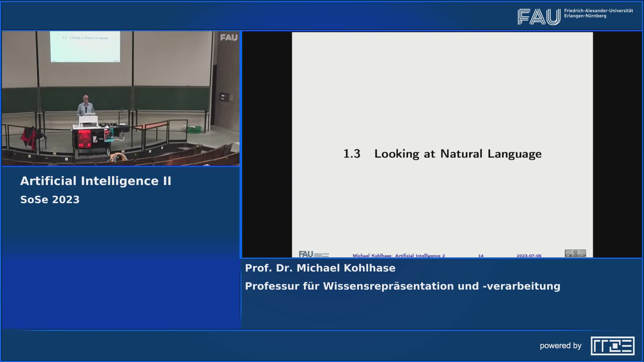The height and width of the screenshot is (362, 644).
Task: Click 'Prof. Dr. Michael Kohlhase' name
Action: (320, 268)
